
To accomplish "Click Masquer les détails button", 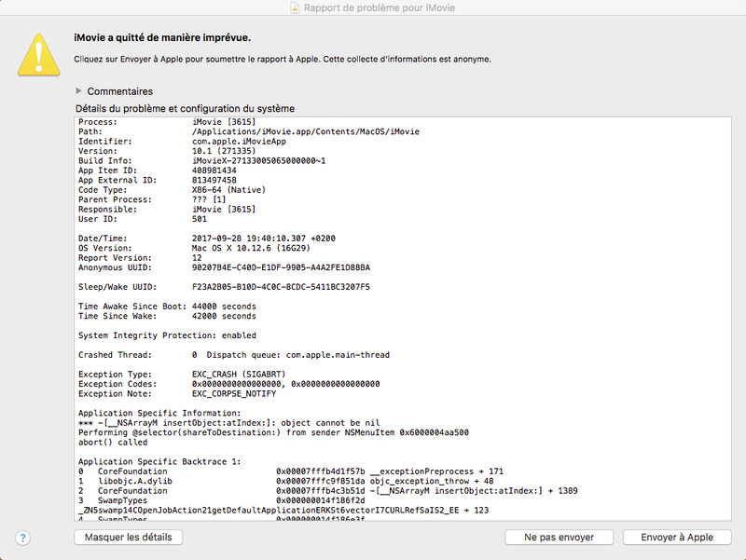I will 129,538.
